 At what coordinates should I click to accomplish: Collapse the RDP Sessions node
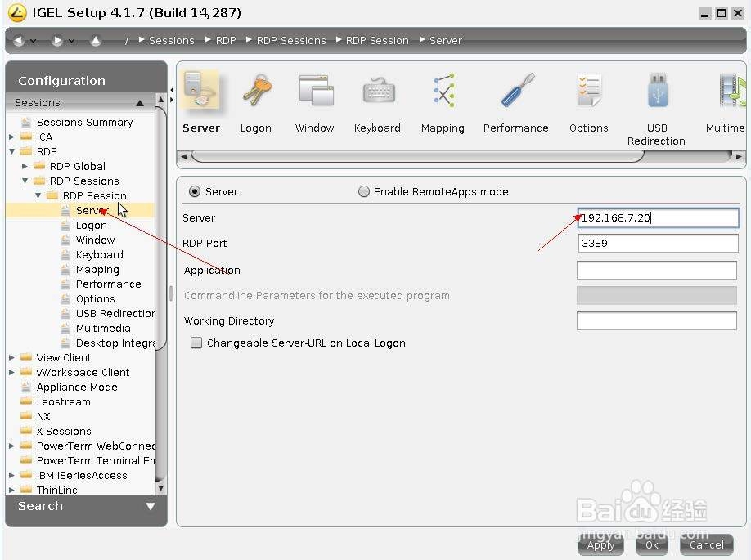25,181
